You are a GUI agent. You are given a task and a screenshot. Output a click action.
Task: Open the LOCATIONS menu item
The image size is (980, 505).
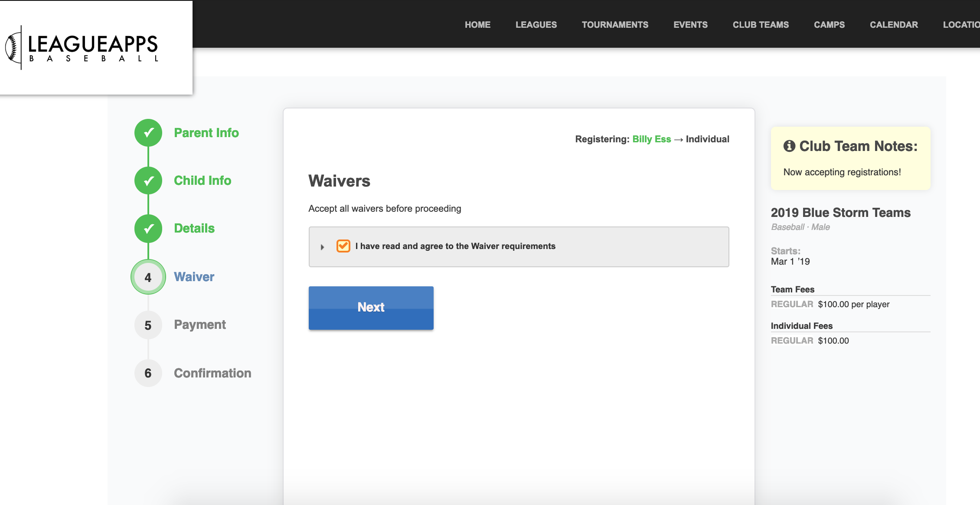961,25
